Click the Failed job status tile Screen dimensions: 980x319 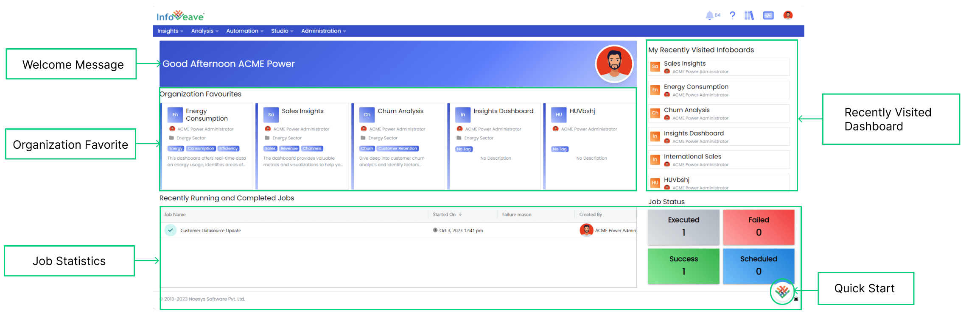click(x=759, y=227)
